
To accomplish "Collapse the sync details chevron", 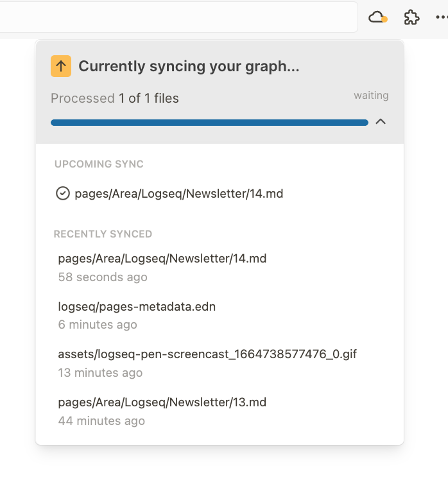I will coord(381,121).
